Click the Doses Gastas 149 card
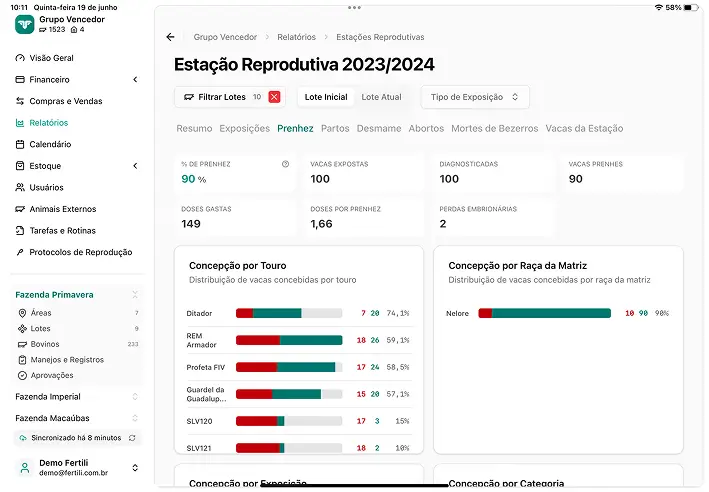Screen dimensions: 709x492 tap(236, 218)
